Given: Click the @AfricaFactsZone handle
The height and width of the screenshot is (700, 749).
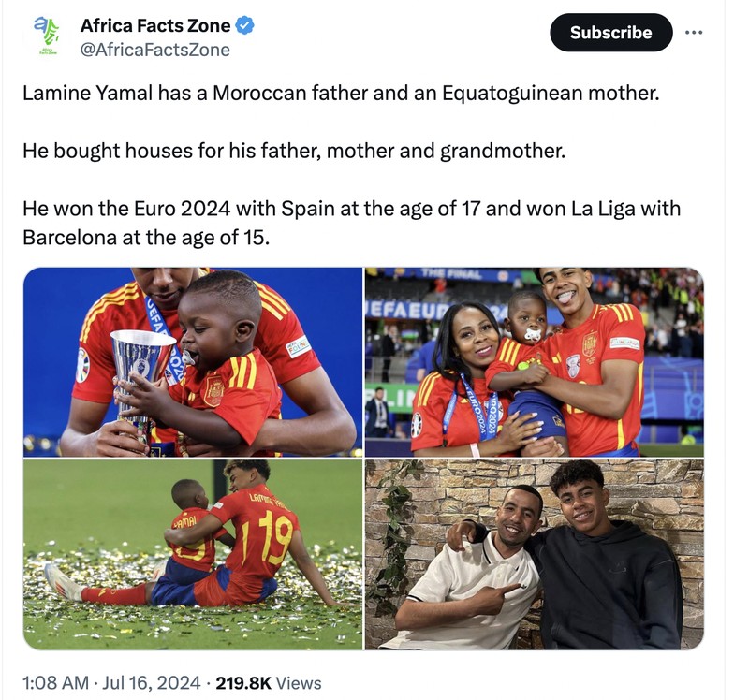Looking at the screenshot, I should point(154,50).
